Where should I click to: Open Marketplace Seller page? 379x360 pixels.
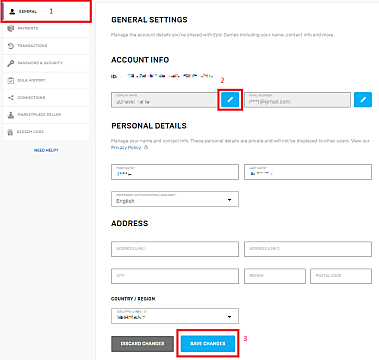(46, 115)
